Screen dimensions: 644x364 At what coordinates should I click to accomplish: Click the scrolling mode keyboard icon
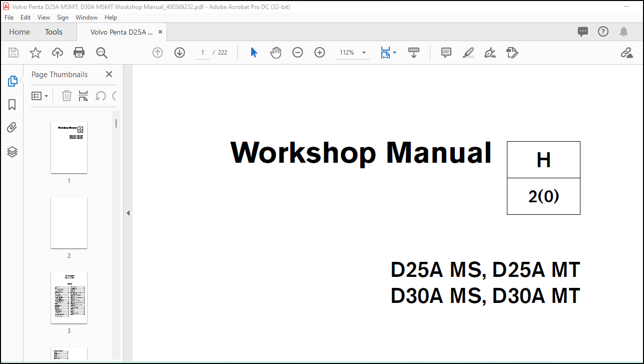click(x=414, y=53)
